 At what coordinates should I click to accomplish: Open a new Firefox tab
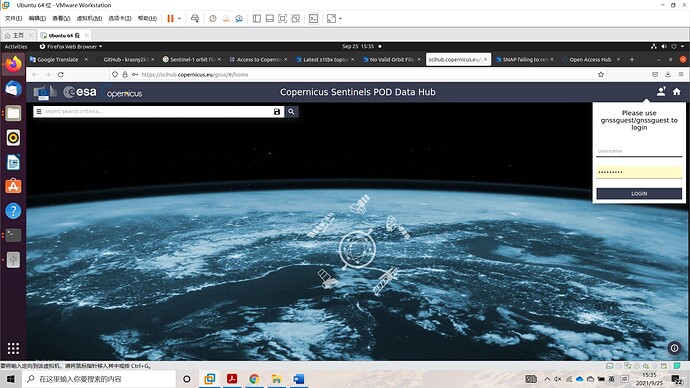[x=632, y=59]
